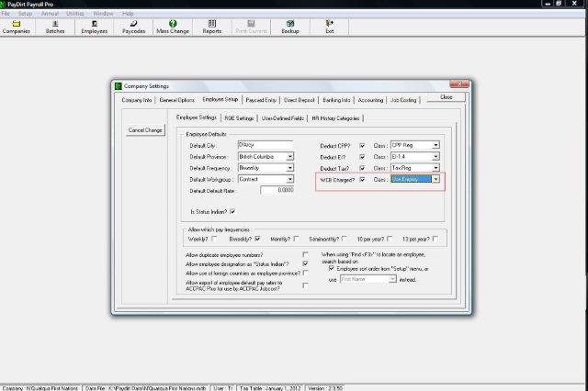
Task: Click the Backup toolbar icon
Action: [289, 27]
